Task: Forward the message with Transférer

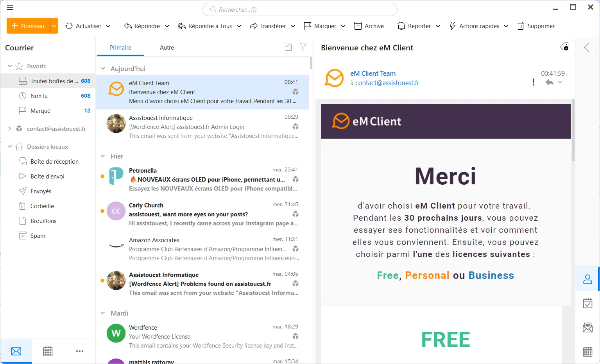Action: click(x=268, y=26)
